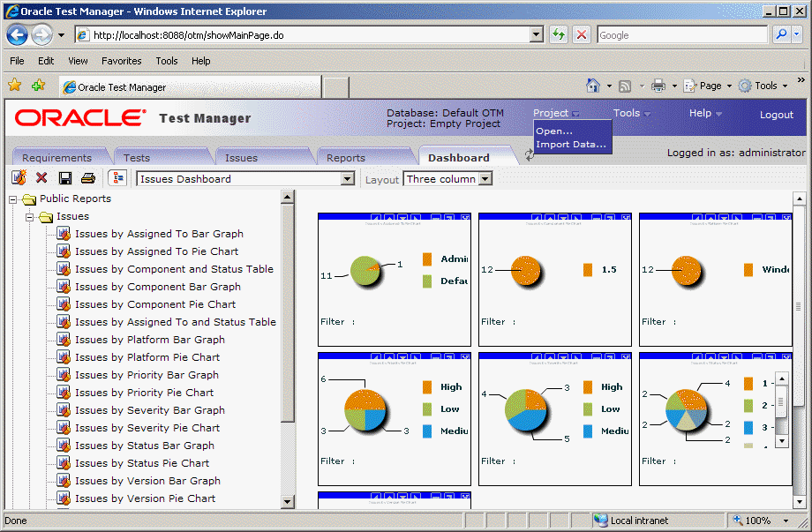The height and width of the screenshot is (532, 812).
Task: Open the command bar Tools gear menu
Action: [763, 86]
